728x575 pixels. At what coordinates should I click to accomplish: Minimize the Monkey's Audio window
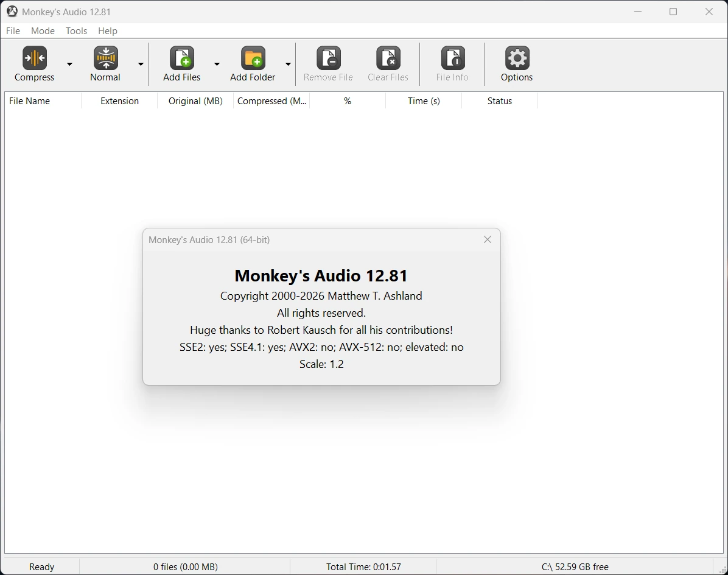coord(638,12)
